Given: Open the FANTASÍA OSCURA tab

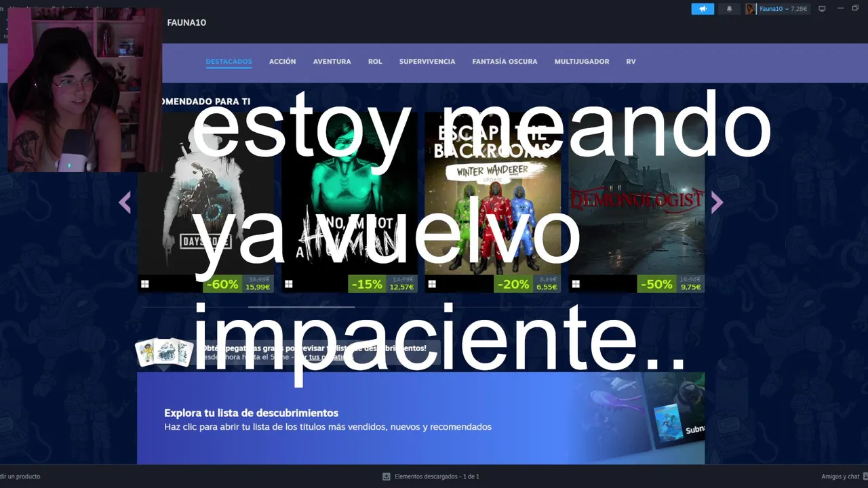Looking at the screenshot, I should click(x=505, y=62).
